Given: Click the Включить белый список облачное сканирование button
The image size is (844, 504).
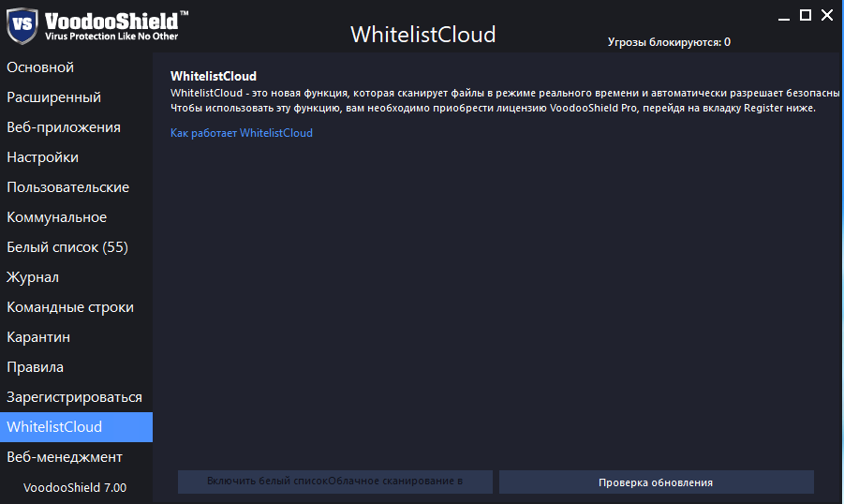Looking at the screenshot, I should pyautogui.click(x=334, y=482).
